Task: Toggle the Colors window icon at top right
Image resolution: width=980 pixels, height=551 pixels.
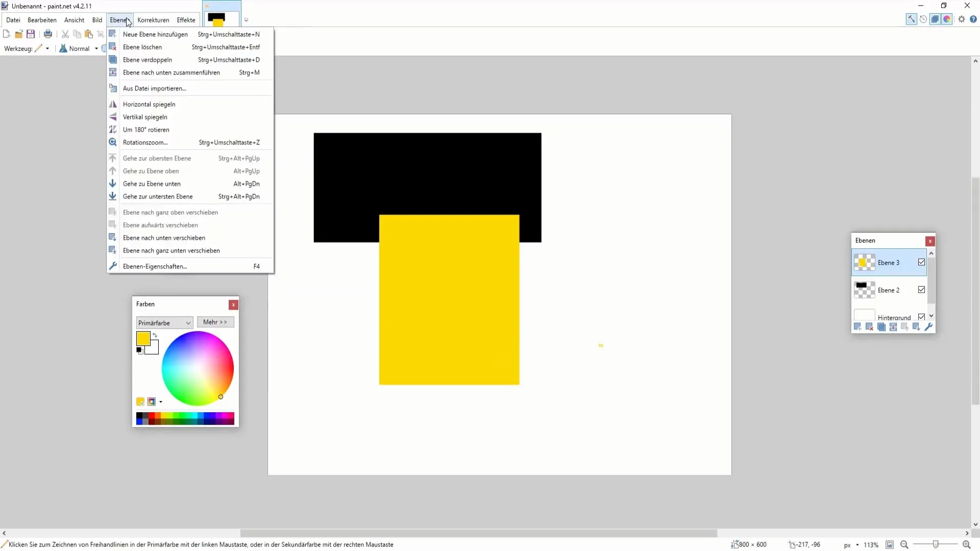Action: pos(947,19)
